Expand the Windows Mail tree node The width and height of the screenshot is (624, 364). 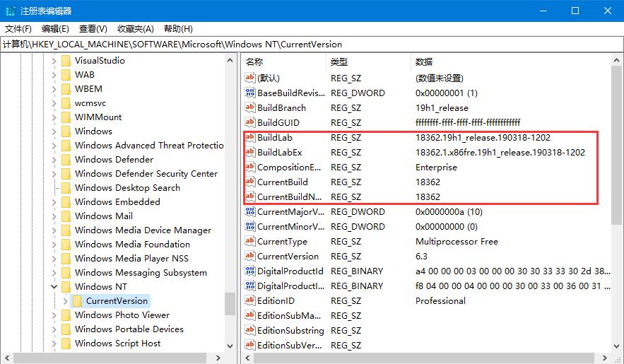pos(54,216)
